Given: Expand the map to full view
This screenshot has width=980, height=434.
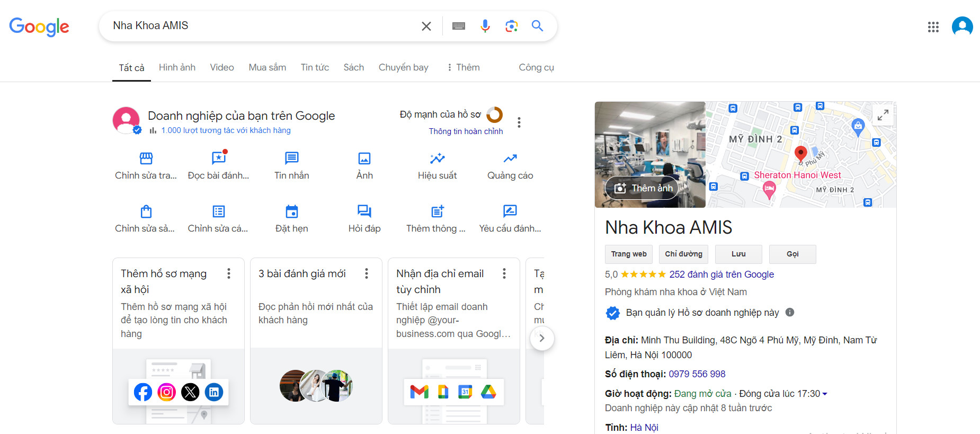Looking at the screenshot, I should click(x=883, y=115).
